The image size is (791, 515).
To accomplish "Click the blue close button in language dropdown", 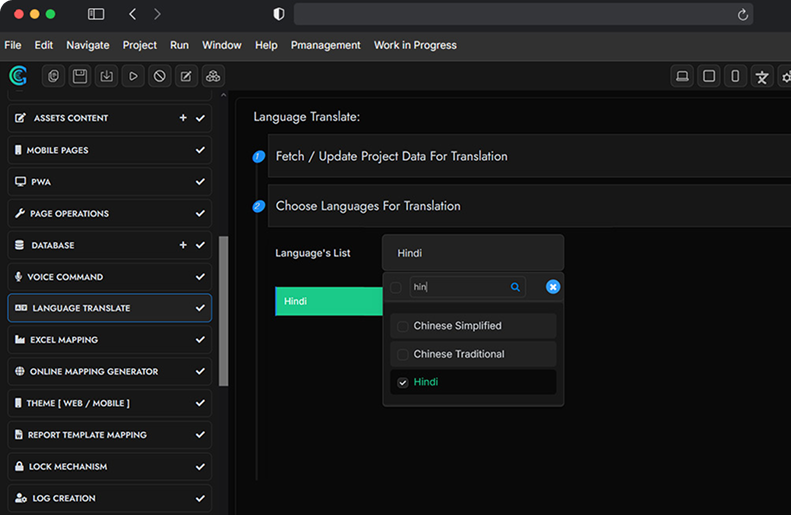I will [553, 287].
